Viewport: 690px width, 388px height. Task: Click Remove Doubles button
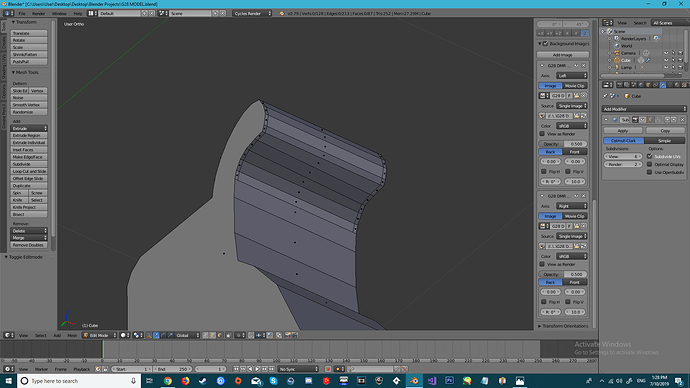(x=29, y=245)
